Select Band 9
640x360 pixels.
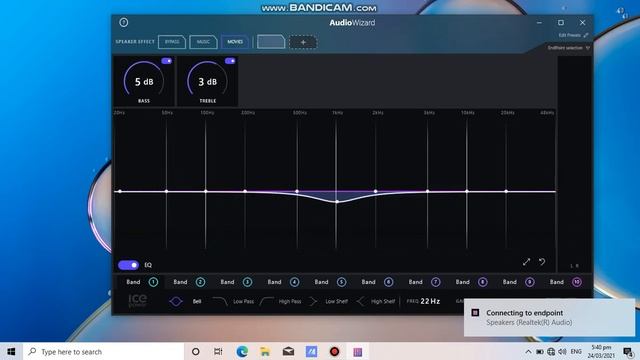(x=518, y=282)
